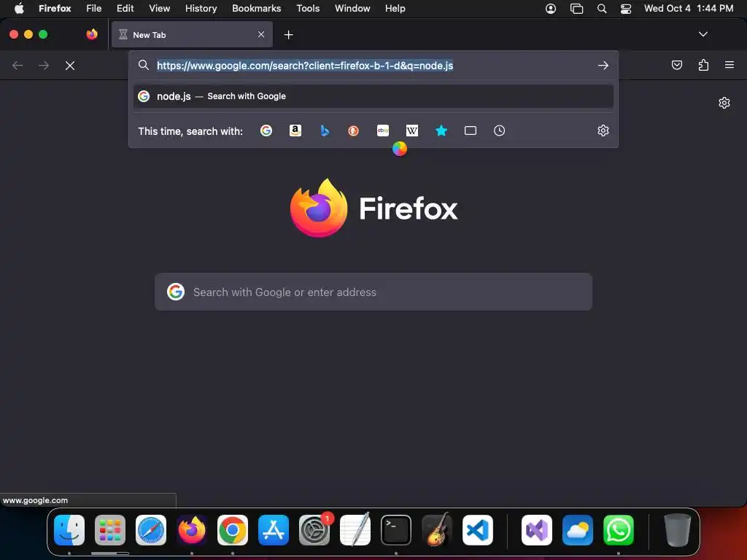Go forward to the next page
Viewport: 747px width, 560px height.
44,65
